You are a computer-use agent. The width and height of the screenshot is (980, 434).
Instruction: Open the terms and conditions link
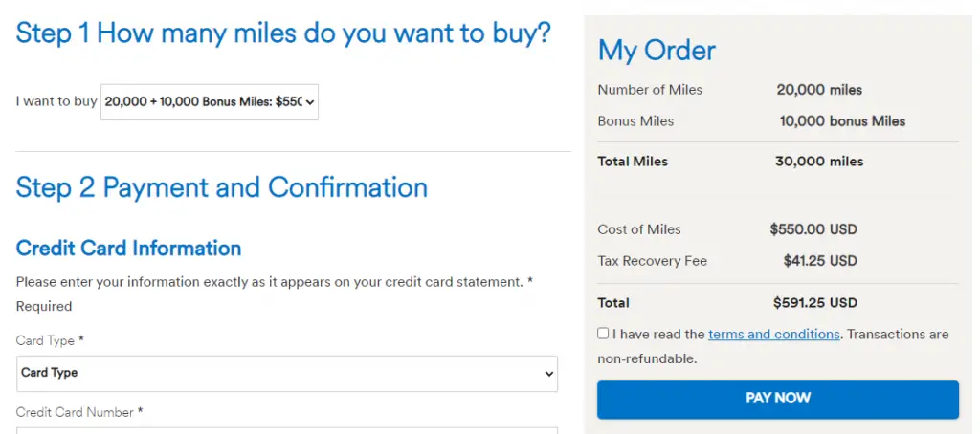pyautogui.click(x=774, y=335)
